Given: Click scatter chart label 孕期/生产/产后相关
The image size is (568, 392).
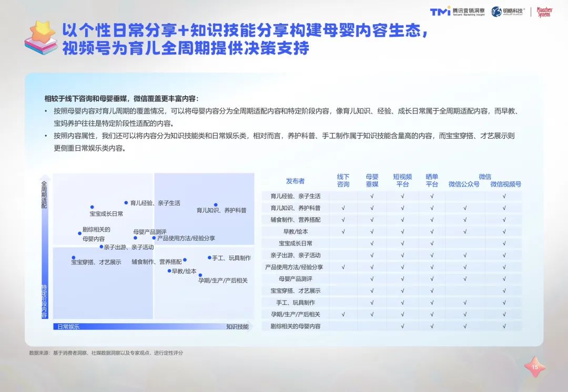Looking at the screenshot, I should pos(223,281).
